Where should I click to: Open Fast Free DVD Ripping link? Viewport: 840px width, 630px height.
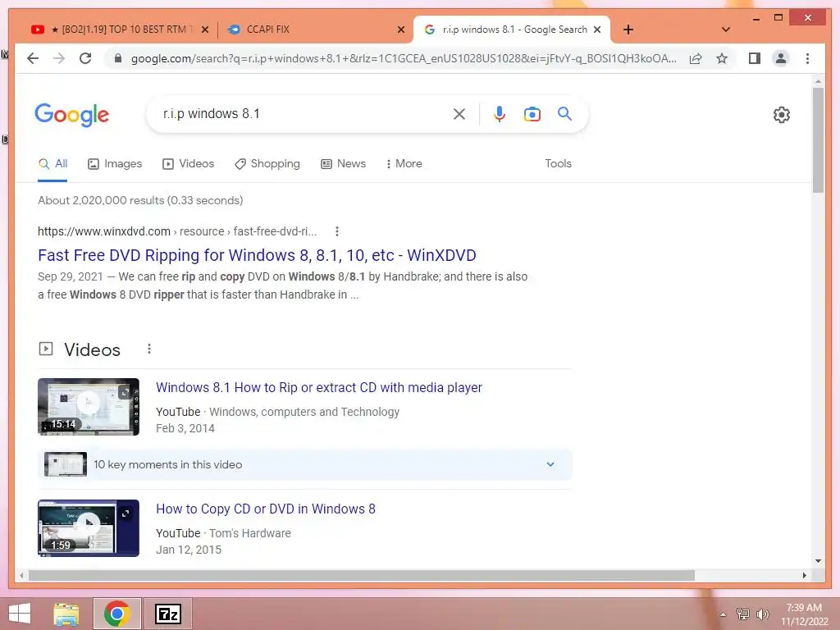257,255
